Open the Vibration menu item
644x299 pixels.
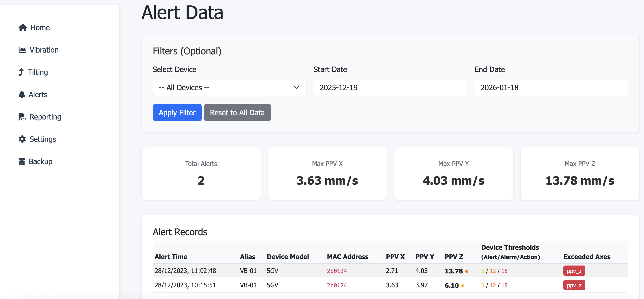coord(44,50)
